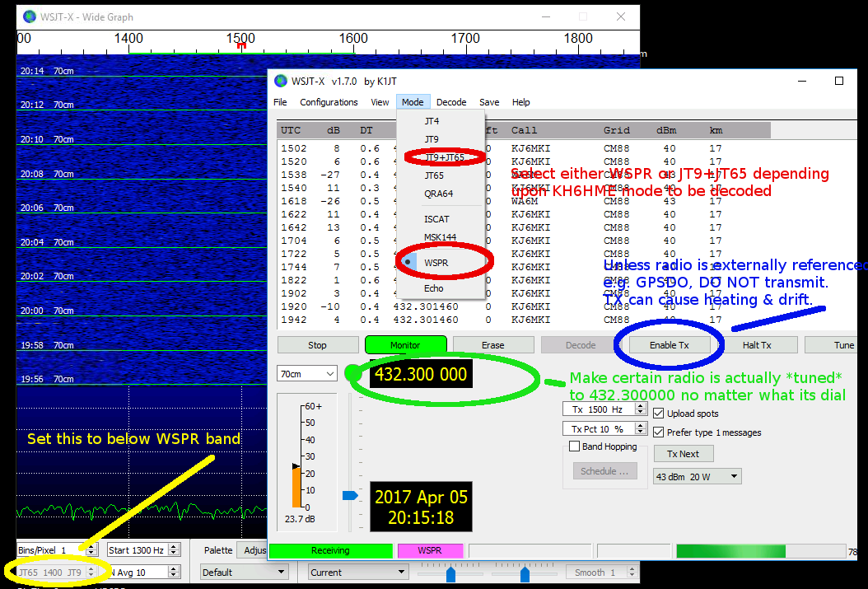The width and height of the screenshot is (868, 589).
Task: Maximize the WSJT-X v1.7.0 main window
Action: pyautogui.click(x=838, y=81)
